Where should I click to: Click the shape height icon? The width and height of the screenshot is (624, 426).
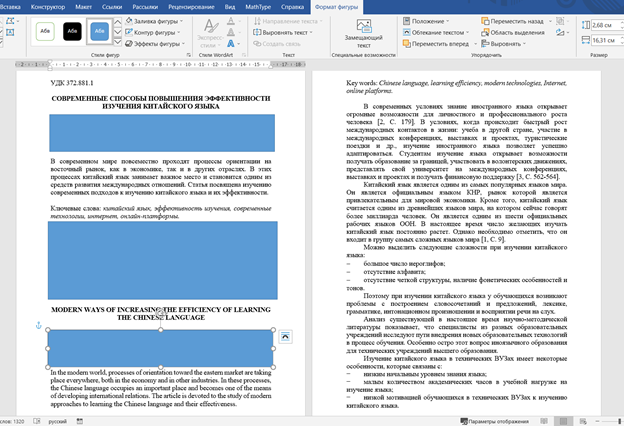pos(585,25)
